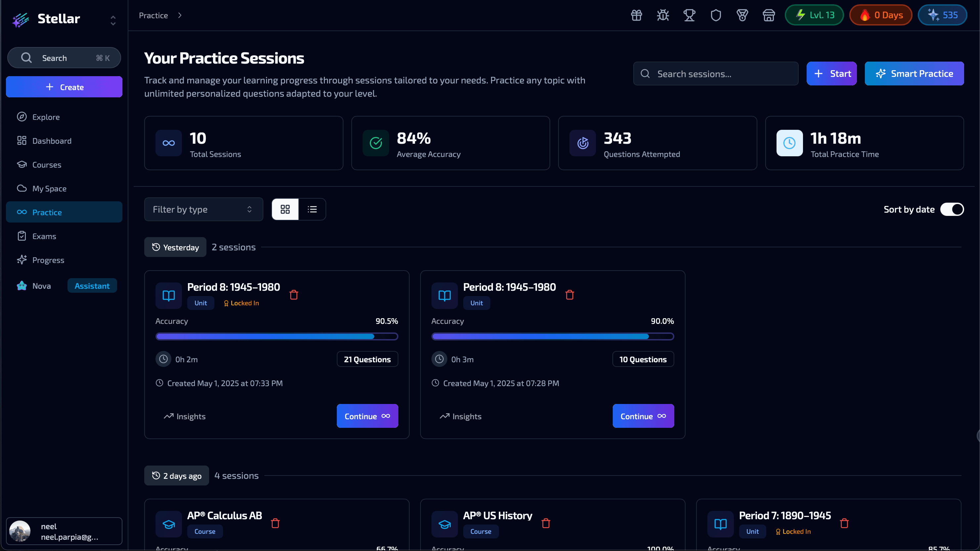Click book icon on 10 Questions session
Viewport: 980px width, 551px height.
coord(444,295)
